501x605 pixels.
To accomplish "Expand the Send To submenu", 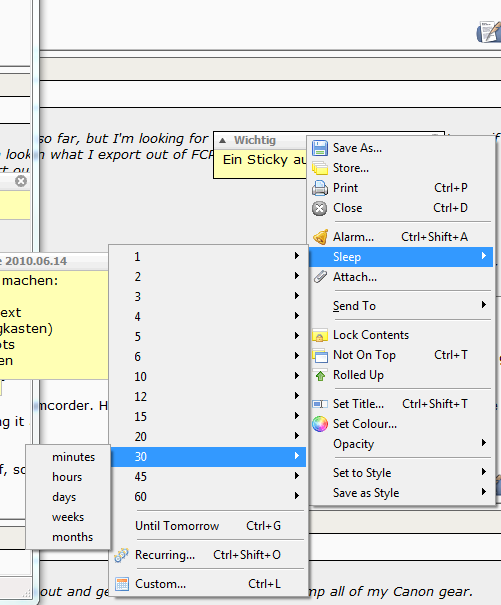I will (401, 306).
